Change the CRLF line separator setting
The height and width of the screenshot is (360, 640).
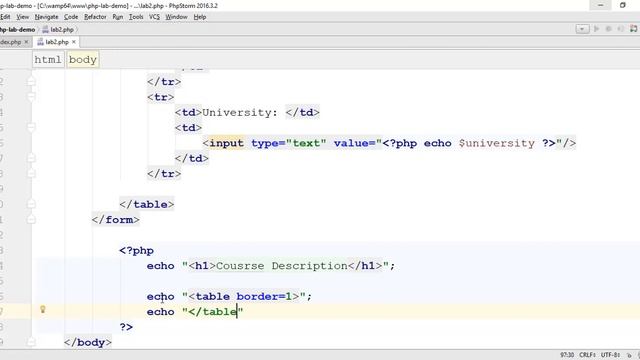pos(587,355)
